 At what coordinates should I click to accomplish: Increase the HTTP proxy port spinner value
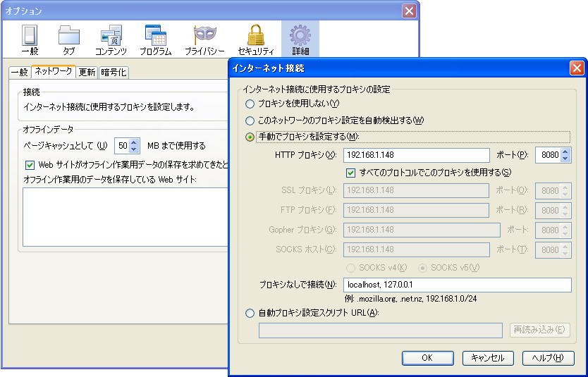click(565, 152)
